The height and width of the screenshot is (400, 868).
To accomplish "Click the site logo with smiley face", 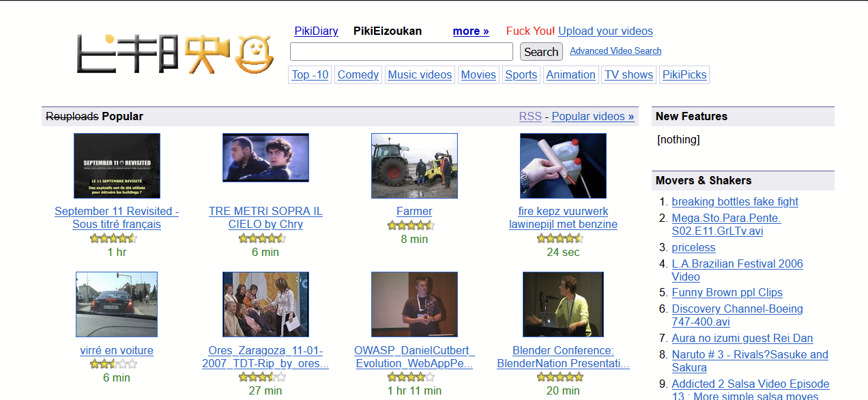I will pyautogui.click(x=175, y=54).
